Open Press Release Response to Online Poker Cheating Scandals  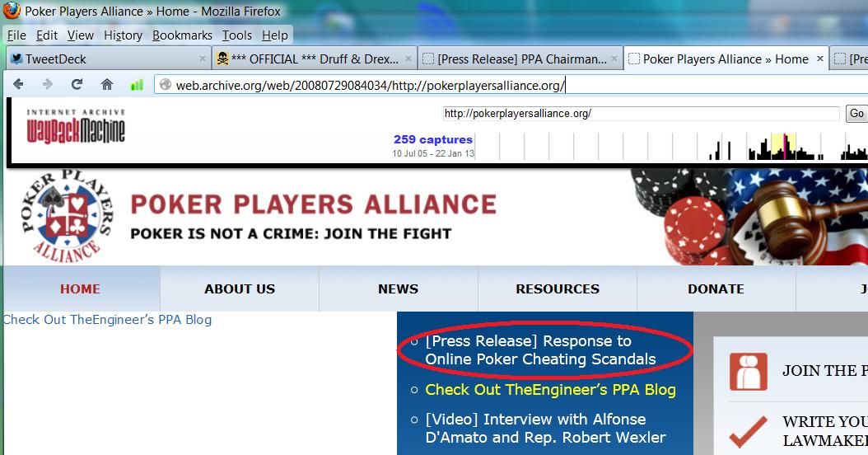pyautogui.click(x=540, y=350)
